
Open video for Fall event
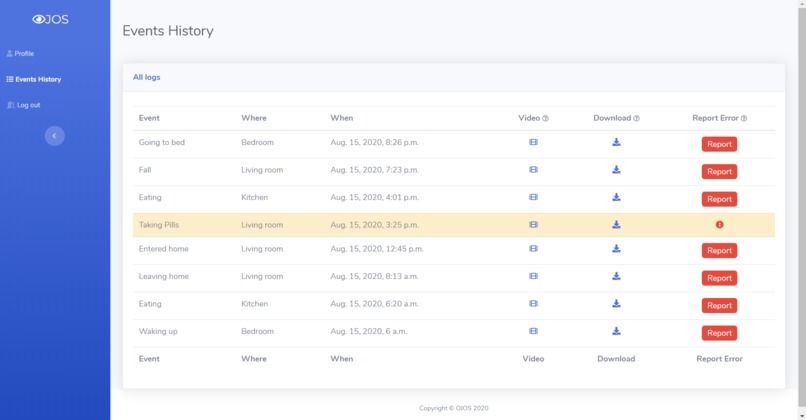pyautogui.click(x=533, y=169)
